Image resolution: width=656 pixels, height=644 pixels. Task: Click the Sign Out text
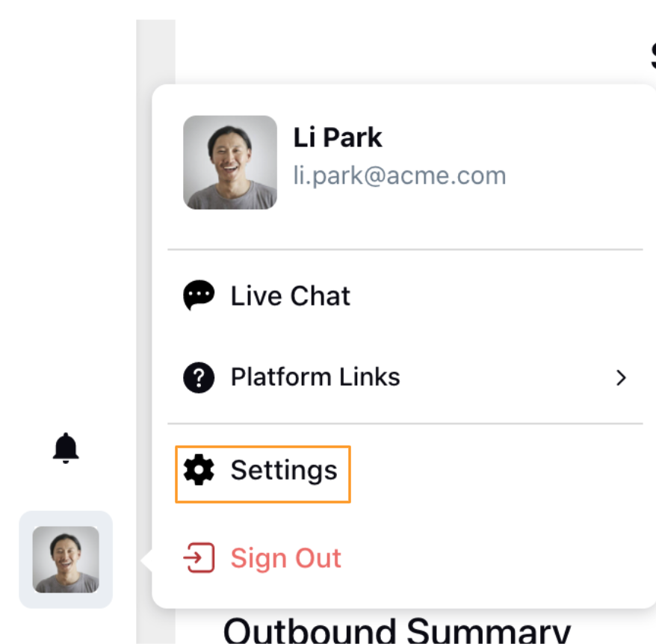(285, 558)
